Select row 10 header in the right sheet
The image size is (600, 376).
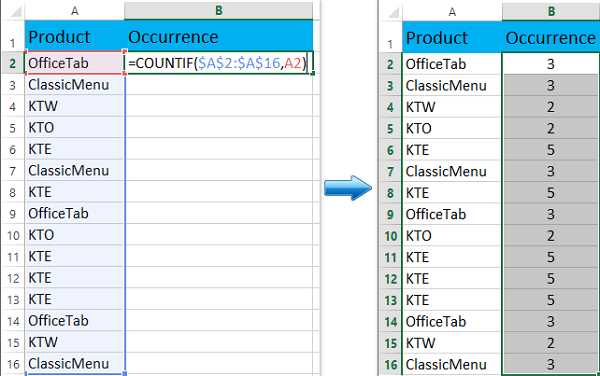point(390,236)
